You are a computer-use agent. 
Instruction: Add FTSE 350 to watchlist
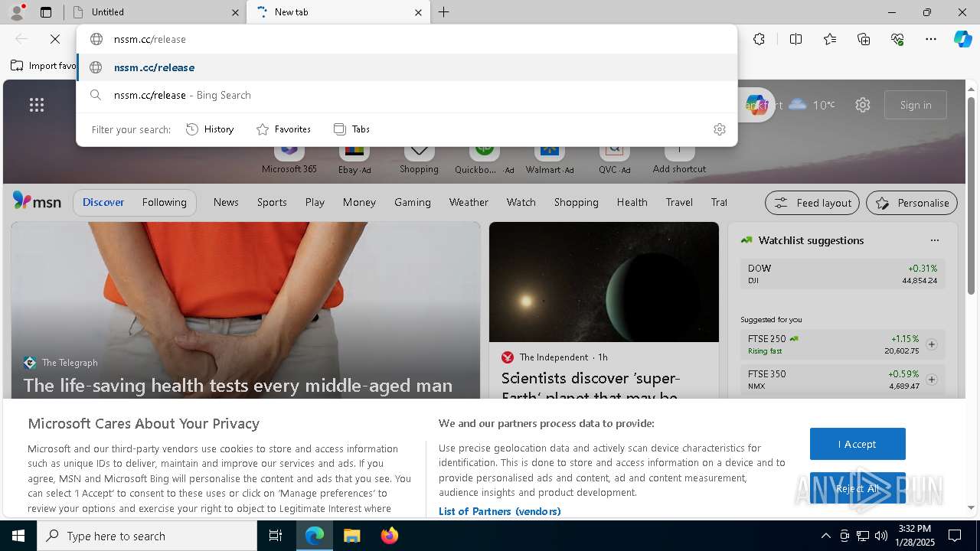(x=932, y=380)
